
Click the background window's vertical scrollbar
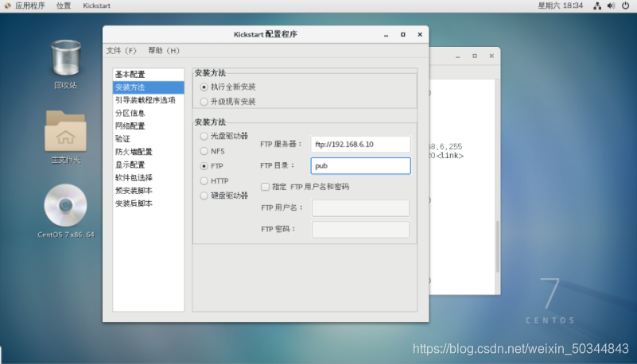pos(497,246)
